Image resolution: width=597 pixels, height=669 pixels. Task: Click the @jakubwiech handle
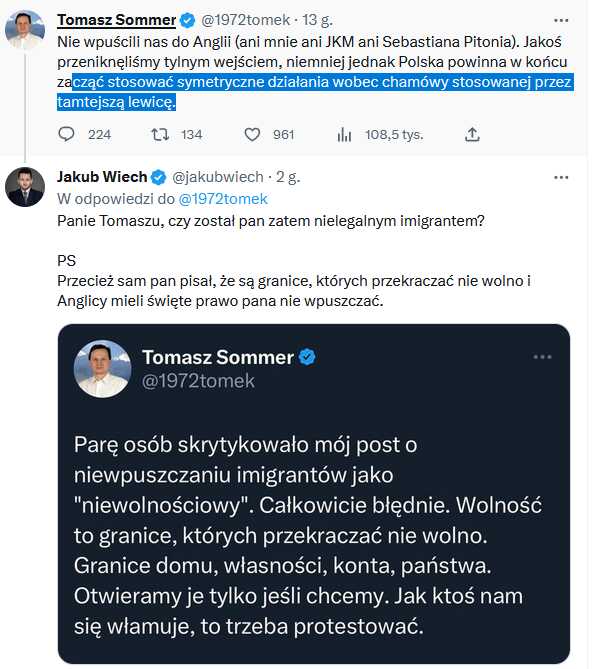[x=218, y=177]
